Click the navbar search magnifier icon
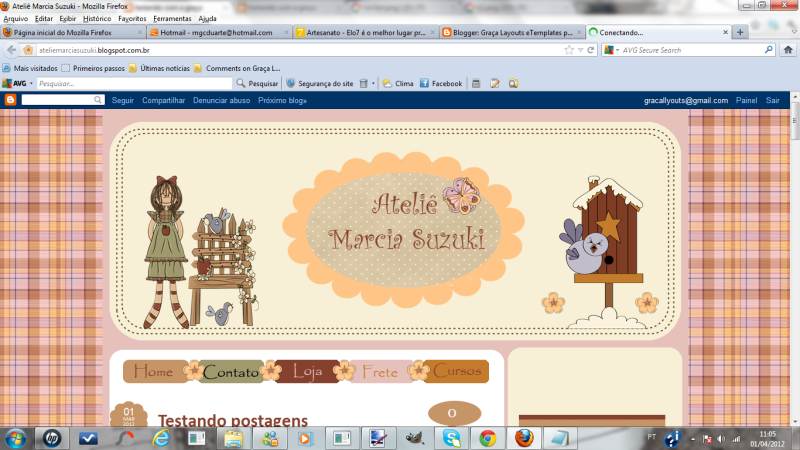This screenshot has width=800, height=450. 97,100
